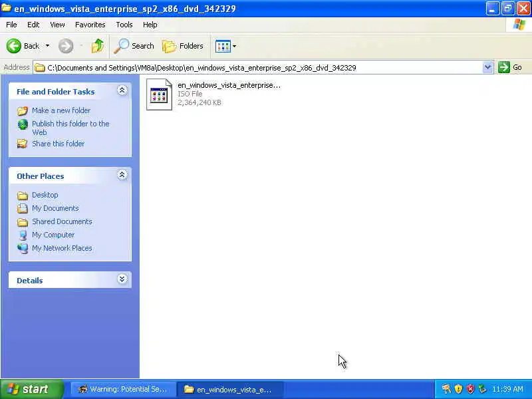Click the green tray icon beside the clock
The width and height of the screenshot is (532, 399).
tap(481, 389)
